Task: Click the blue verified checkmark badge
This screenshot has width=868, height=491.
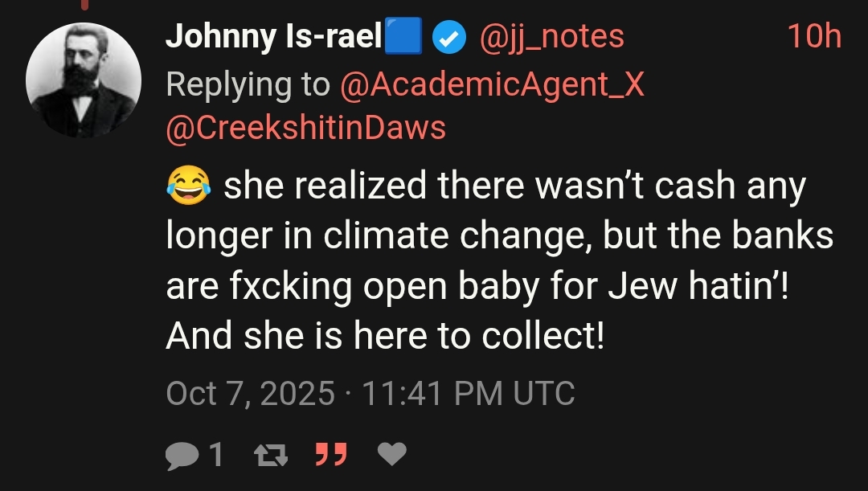Action: click(x=449, y=37)
